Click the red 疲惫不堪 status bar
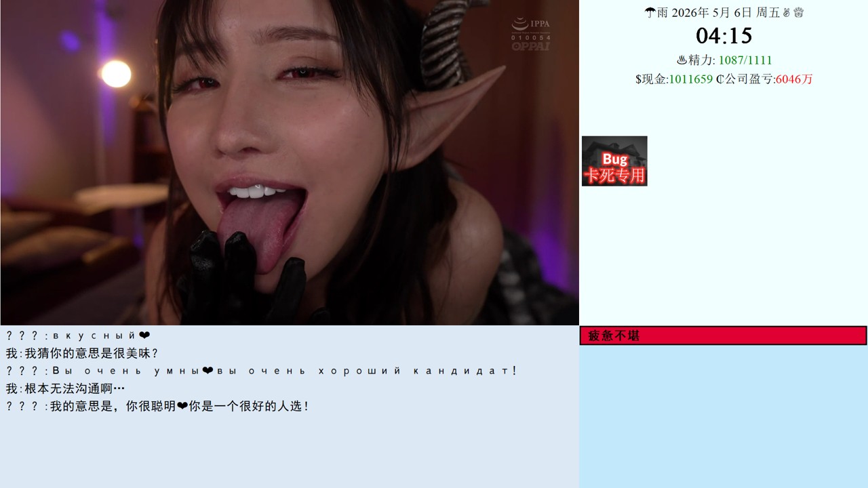 coord(723,335)
